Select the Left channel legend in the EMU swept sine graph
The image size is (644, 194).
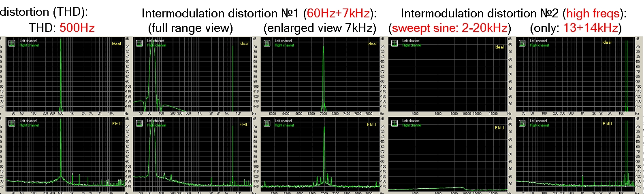click(411, 121)
